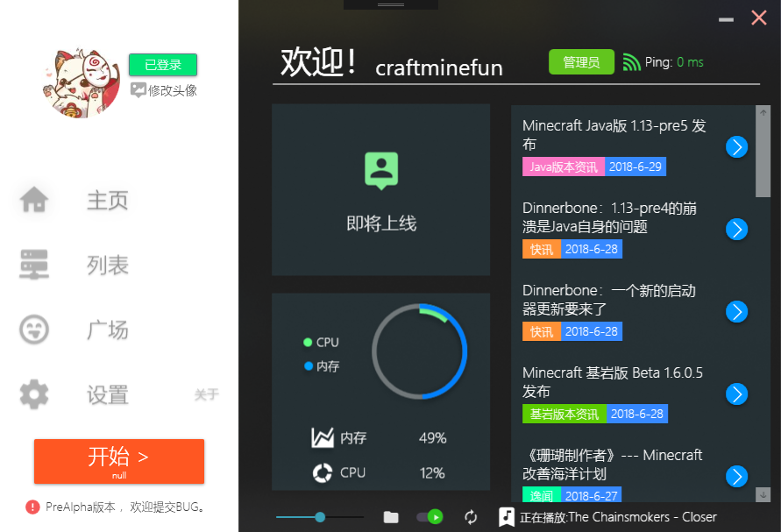781x532 pixels.
Task: Click the server list icon
Action: (x=34, y=265)
